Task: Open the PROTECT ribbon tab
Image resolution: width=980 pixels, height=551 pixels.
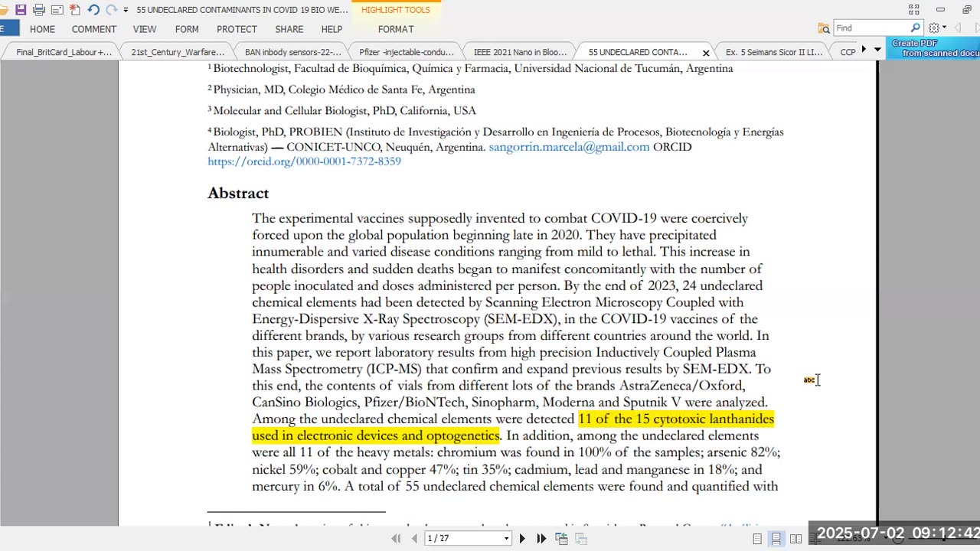Action: (x=237, y=29)
